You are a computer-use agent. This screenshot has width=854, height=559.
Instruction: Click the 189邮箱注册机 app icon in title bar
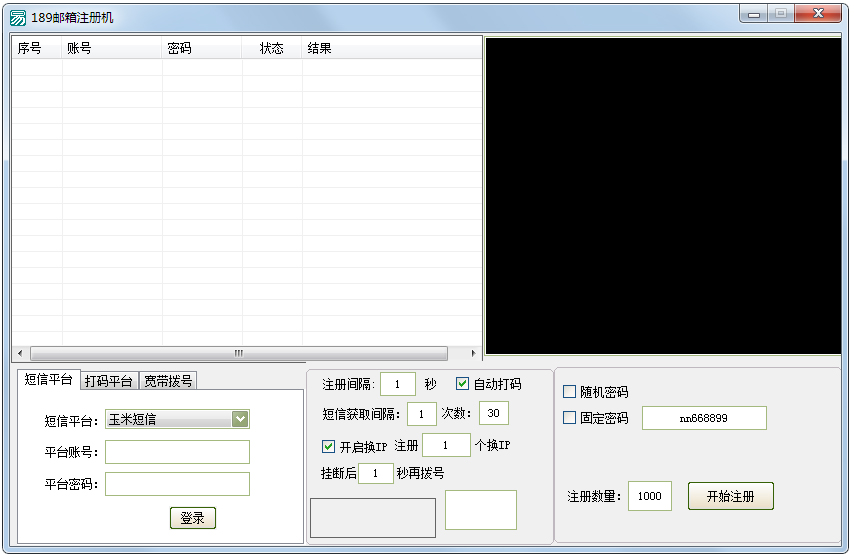[17, 18]
